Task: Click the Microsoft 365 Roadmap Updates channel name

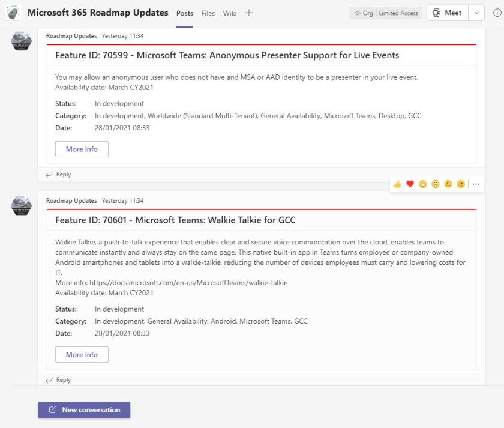Action: [x=98, y=13]
